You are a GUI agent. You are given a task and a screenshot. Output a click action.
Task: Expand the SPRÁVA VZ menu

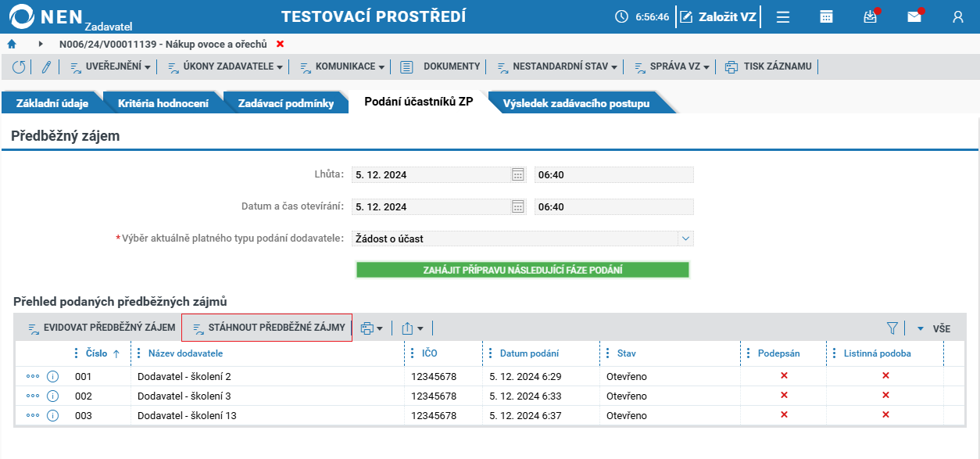click(x=672, y=67)
